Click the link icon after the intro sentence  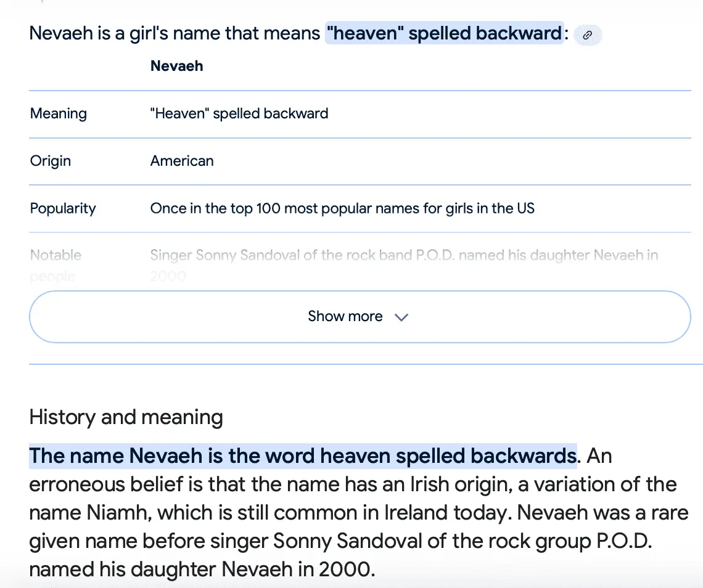[x=587, y=35]
